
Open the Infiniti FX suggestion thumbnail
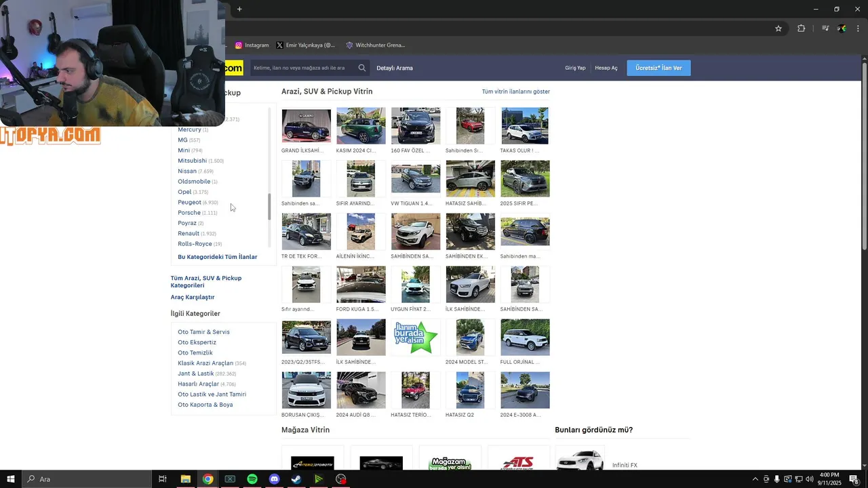pyautogui.click(x=580, y=459)
